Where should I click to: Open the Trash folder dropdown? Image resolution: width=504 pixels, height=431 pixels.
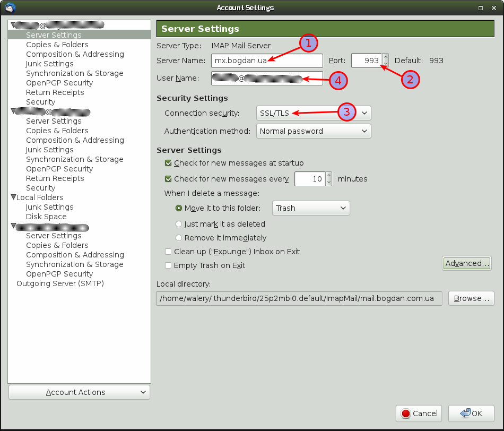311,208
